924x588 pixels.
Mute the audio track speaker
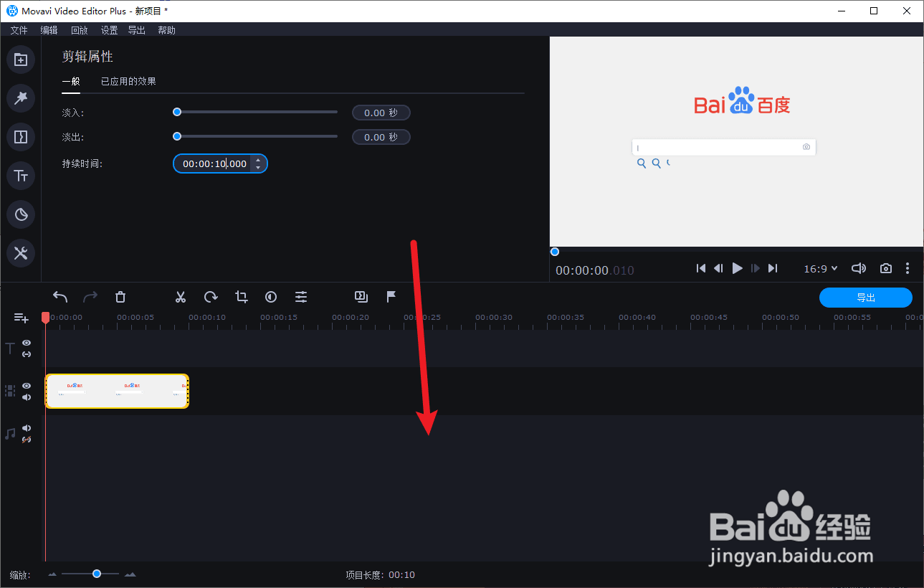pos(27,428)
